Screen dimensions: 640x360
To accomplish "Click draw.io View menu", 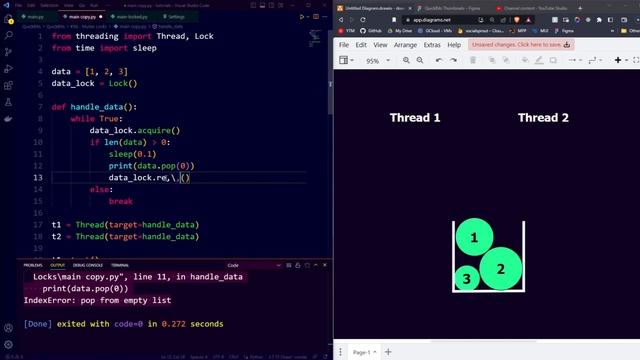I will 380,45.
